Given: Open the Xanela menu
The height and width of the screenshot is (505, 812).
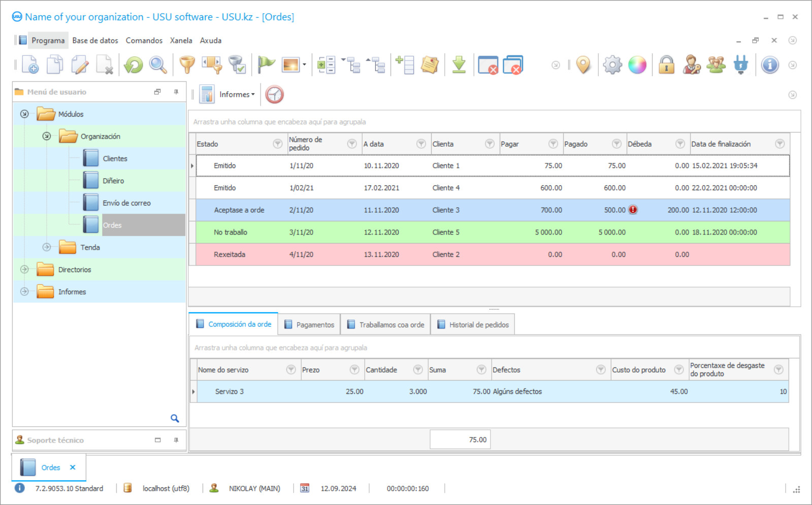Looking at the screenshot, I should coord(181,41).
